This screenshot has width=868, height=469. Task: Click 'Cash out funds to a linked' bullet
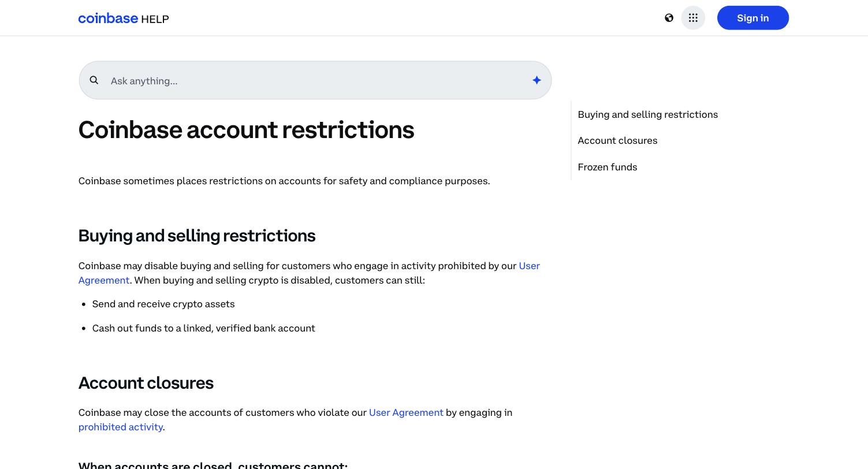[x=204, y=328]
